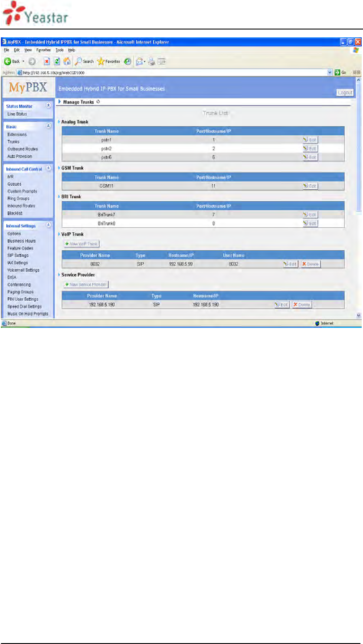Open Line Status in the sidebar

[x=17, y=114]
